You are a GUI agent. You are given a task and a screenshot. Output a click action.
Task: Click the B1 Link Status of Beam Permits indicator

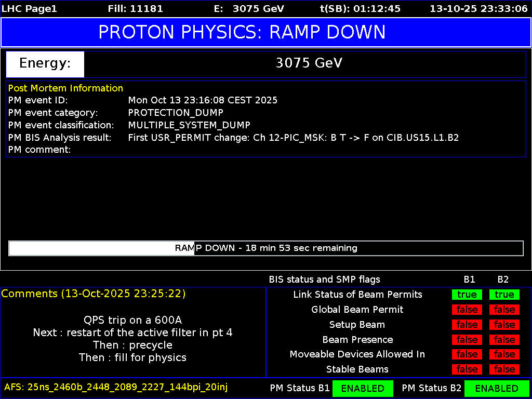467,295
